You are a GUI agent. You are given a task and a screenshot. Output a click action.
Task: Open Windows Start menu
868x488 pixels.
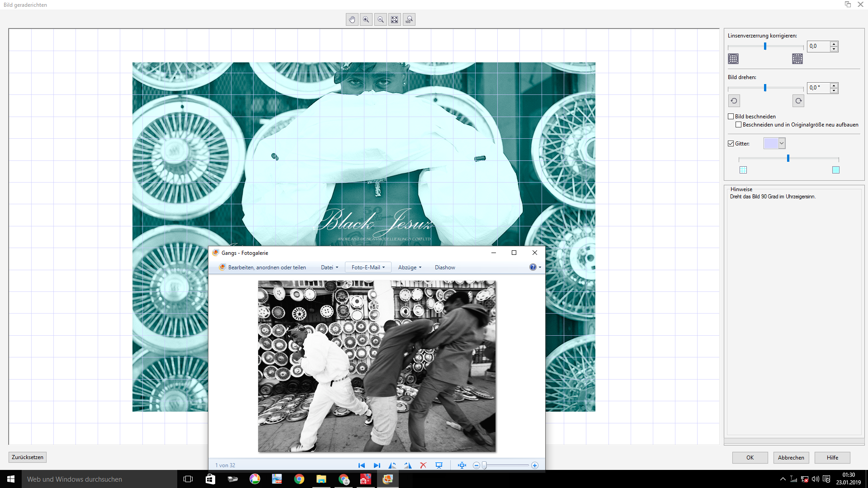(x=11, y=479)
